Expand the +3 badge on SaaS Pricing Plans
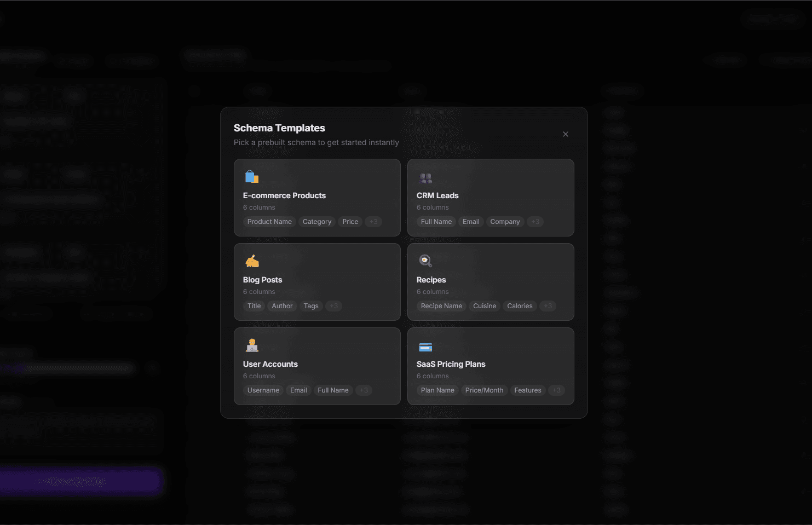This screenshot has width=812, height=525. [556, 390]
